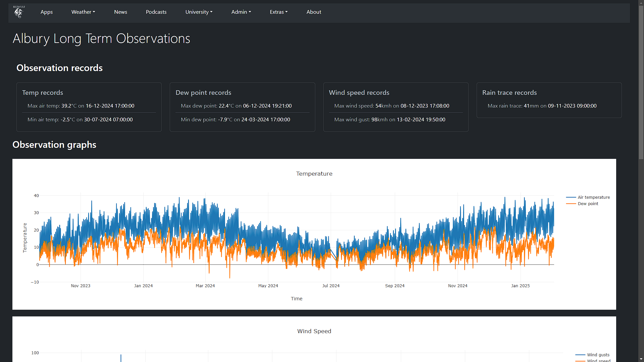
Task: Open the Admin dropdown menu
Action: click(x=241, y=12)
